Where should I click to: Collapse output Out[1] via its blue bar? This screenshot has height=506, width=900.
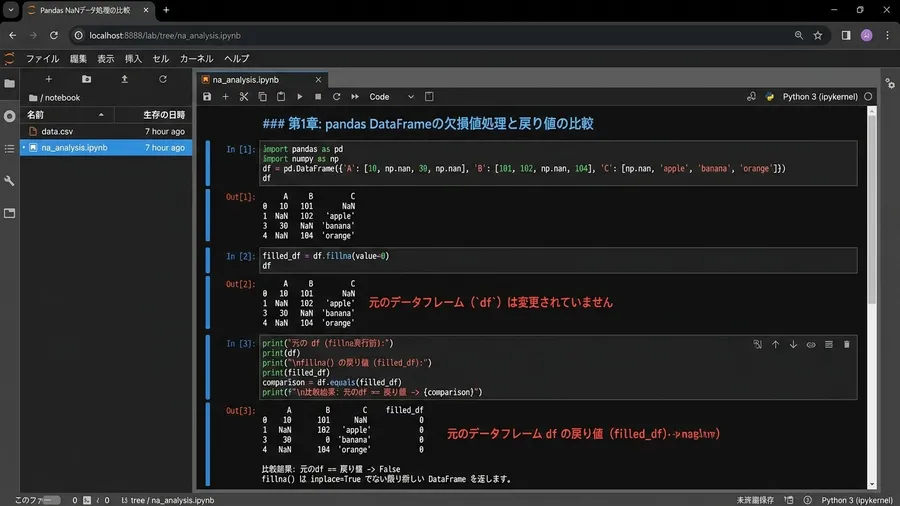click(208, 215)
